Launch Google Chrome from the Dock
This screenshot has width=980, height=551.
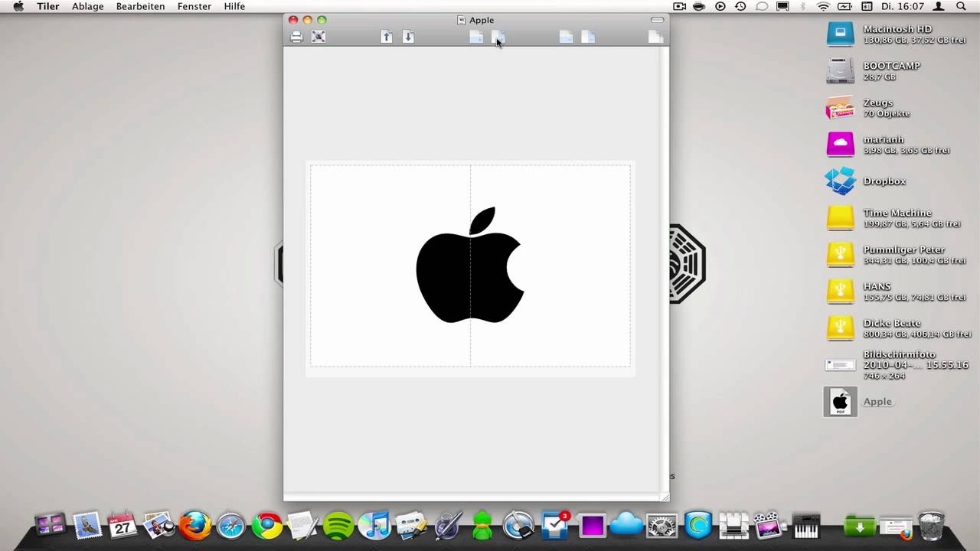(x=266, y=526)
